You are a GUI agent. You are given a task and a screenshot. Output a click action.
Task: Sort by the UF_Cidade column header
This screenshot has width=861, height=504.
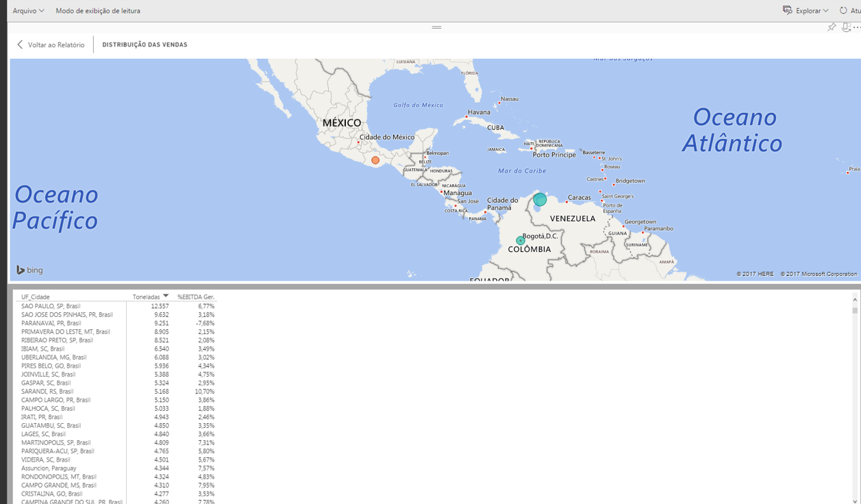click(x=36, y=297)
